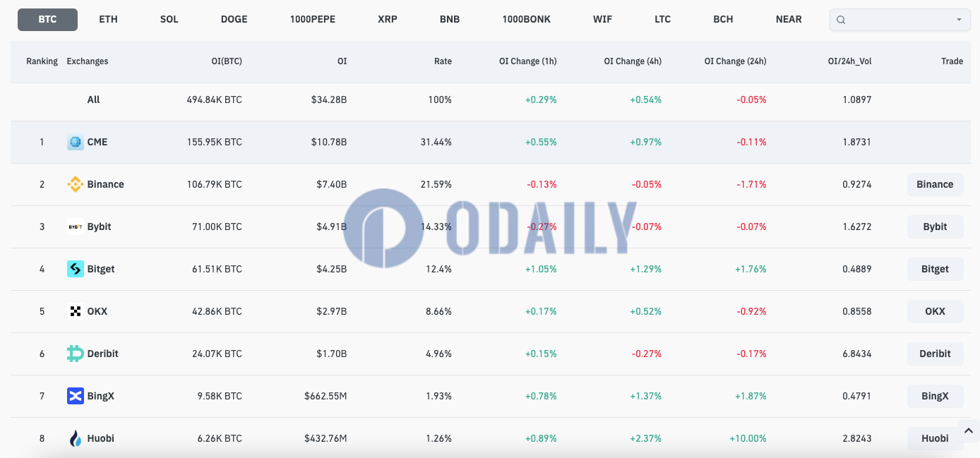Click the BingX exchange name in row 7
980x458 pixels.
pos(100,396)
